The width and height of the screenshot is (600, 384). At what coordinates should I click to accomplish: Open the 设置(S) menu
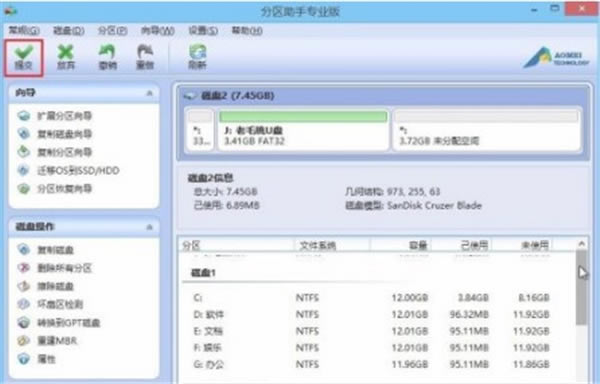(203, 30)
